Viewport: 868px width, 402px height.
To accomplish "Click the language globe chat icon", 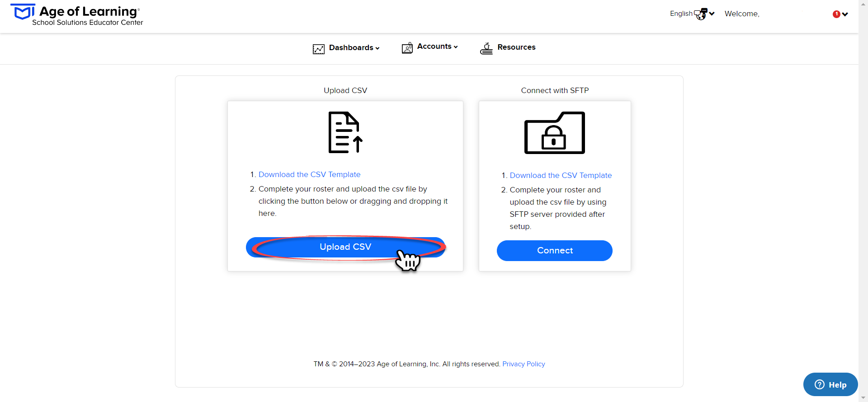I will [x=701, y=14].
